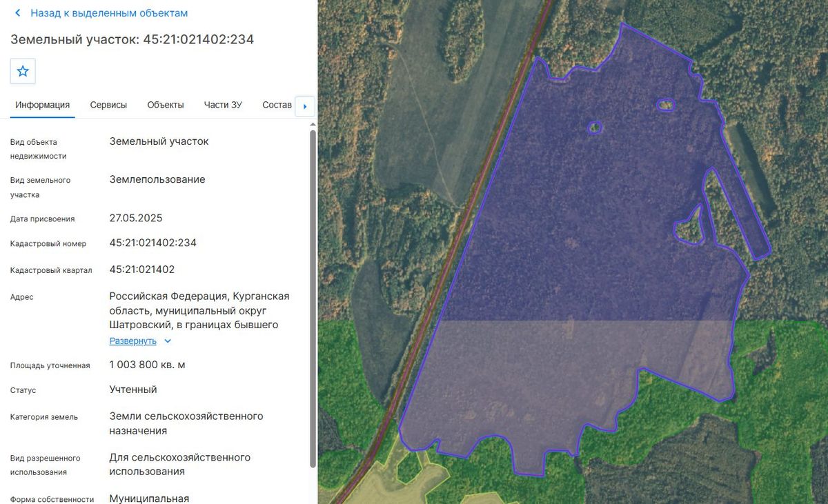Click the Кадастровый номер value 45:21:021402:234
Viewport: 828px width, 504px height.
[153, 243]
